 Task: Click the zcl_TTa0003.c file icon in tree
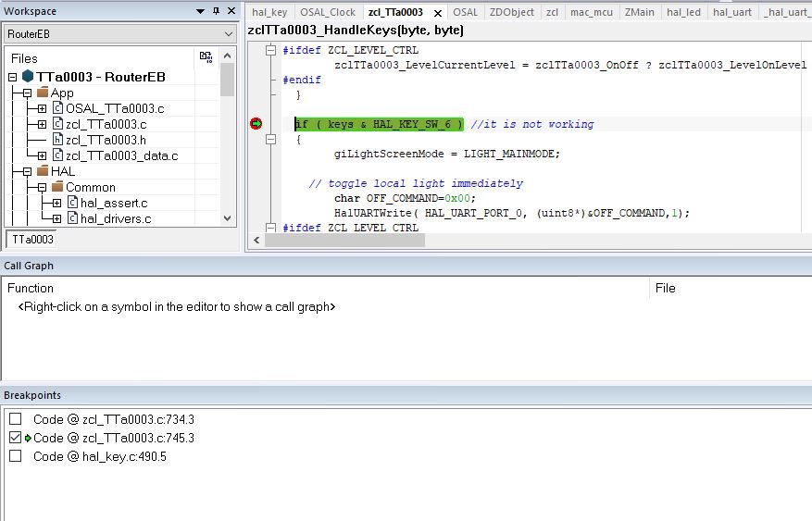58,124
